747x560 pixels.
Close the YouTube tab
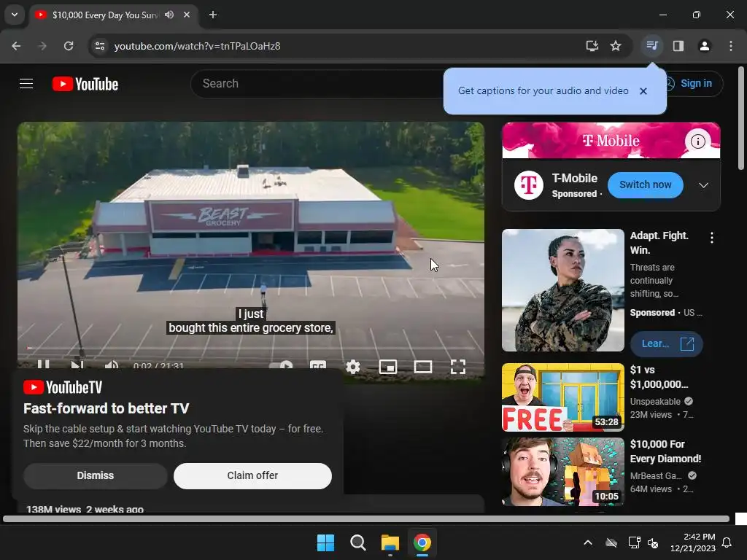tap(187, 15)
